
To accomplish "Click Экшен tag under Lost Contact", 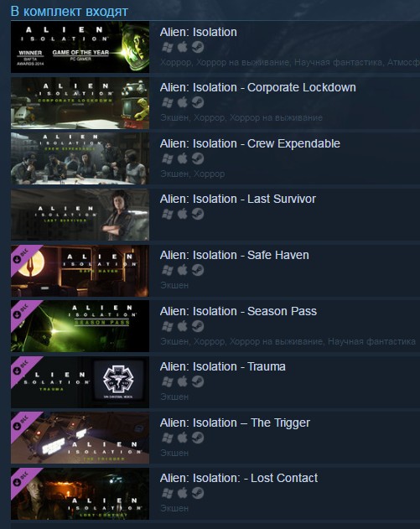I will click(x=174, y=508).
